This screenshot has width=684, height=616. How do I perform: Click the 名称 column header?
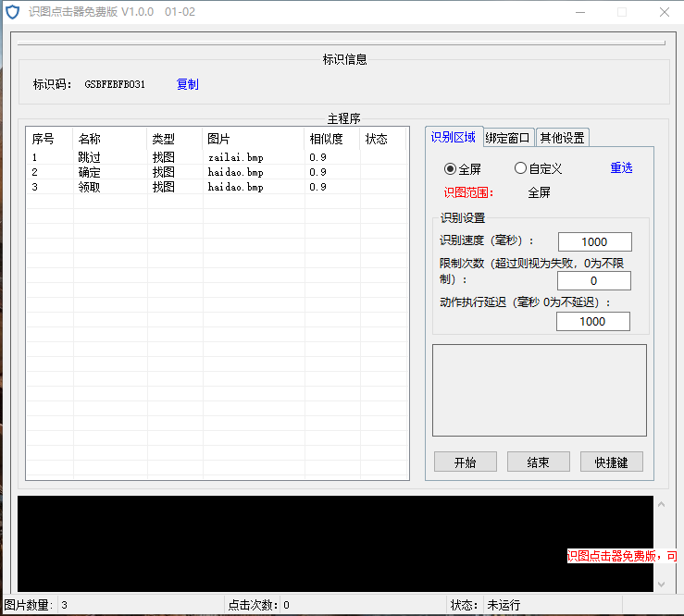[x=110, y=139]
